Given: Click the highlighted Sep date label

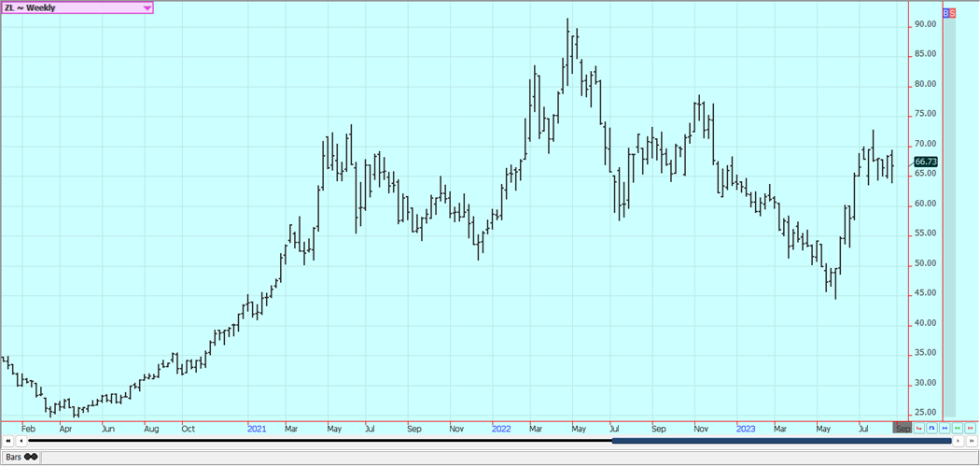Looking at the screenshot, I should click(x=903, y=428).
